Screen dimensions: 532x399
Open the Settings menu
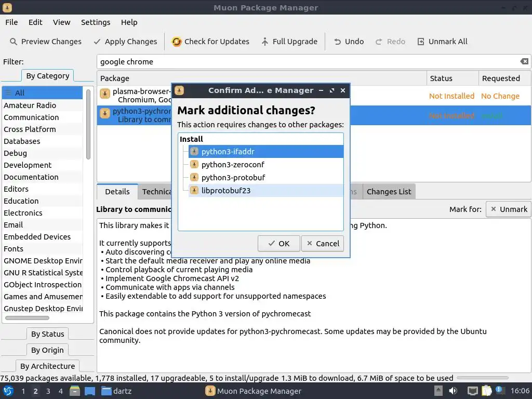[x=96, y=22]
